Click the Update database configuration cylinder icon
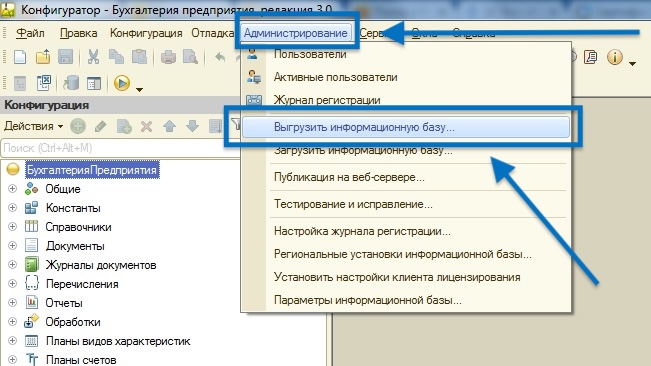651x366 pixels. click(x=71, y=83)
